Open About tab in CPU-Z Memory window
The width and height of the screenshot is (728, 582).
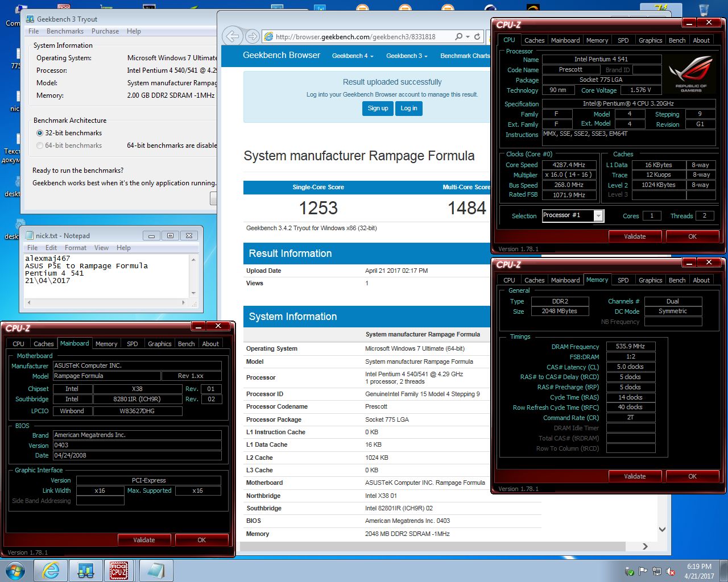701,280
